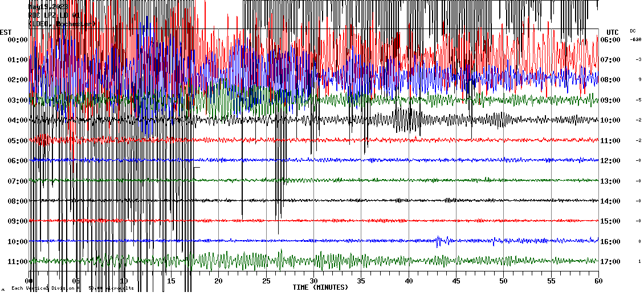Click the DC column header

633,31
